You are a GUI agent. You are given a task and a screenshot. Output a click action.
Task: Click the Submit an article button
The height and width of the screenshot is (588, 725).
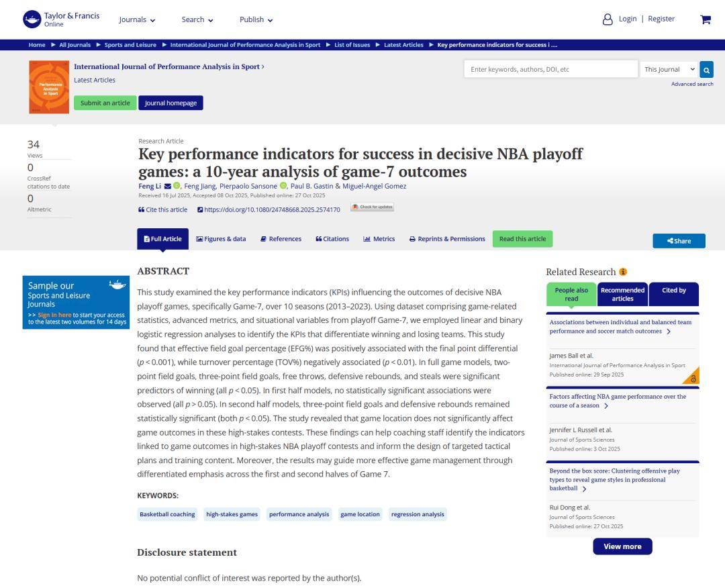tap(105, 103)
